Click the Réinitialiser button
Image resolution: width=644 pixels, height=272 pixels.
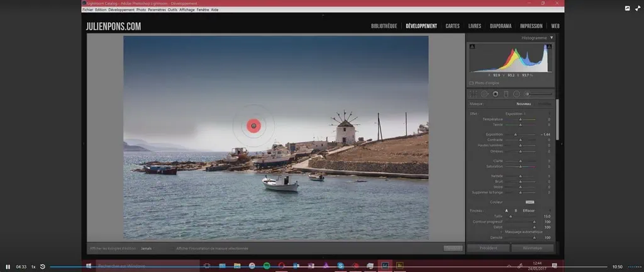(532, 248)
